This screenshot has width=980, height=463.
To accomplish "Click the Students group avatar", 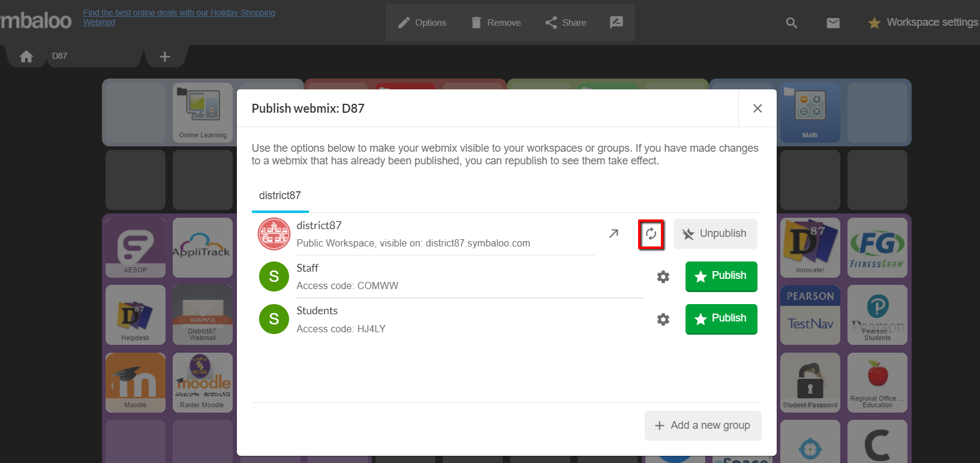I will (274, 319).
